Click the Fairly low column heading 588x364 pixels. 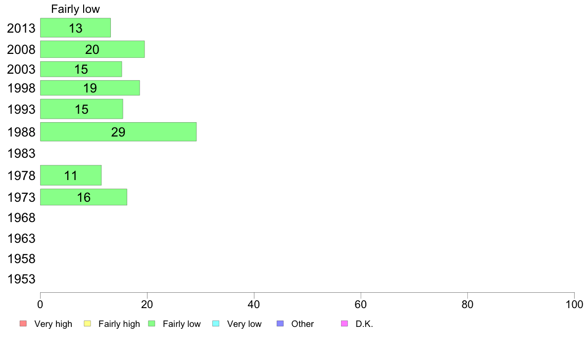pos(75,9)
